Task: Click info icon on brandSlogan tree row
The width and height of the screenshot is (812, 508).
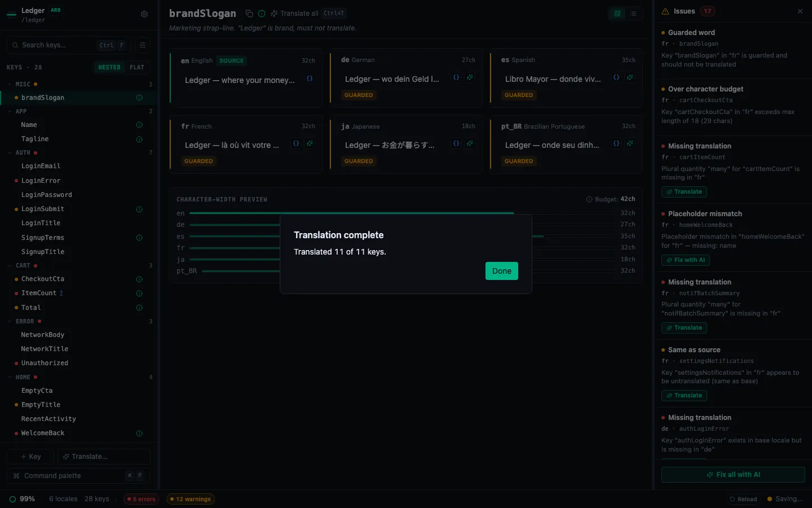Action: click(139, 98)
